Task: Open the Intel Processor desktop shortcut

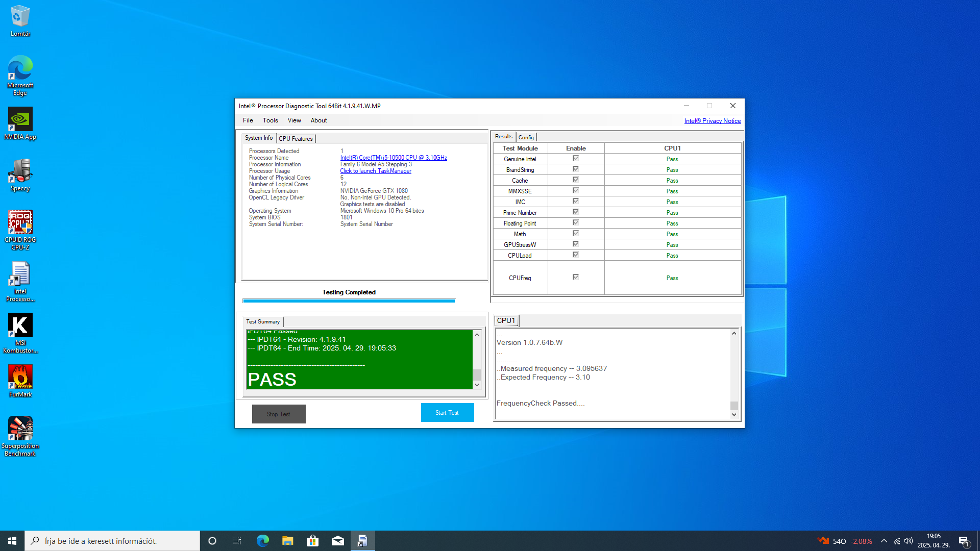Action: pyautogui.click(x=20, y=282)
